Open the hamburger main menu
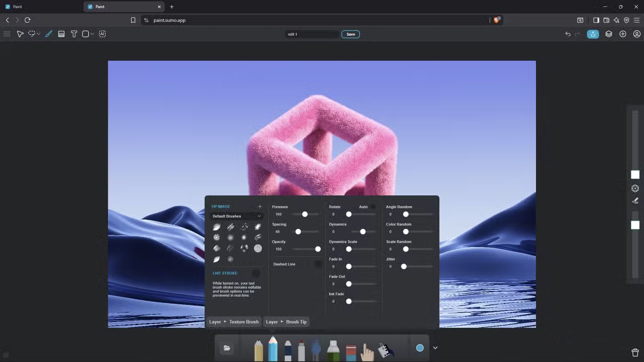 [x=7, y=34]
